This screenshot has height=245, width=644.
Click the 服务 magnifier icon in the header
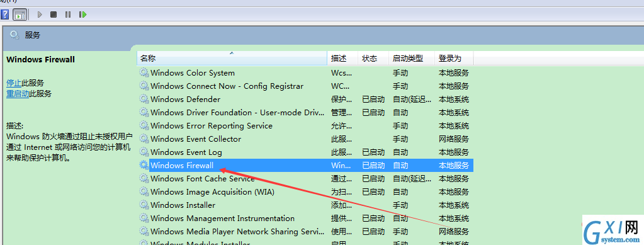click(x=14, y=35)
